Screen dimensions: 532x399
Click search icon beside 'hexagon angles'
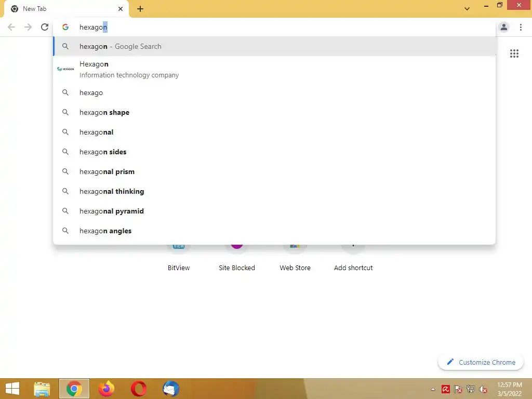click(65, 230)
